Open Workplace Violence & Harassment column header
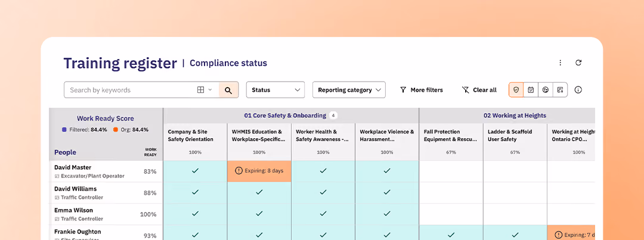The width and height of the screenshot is (644, 240). click(x=387, y=142)
